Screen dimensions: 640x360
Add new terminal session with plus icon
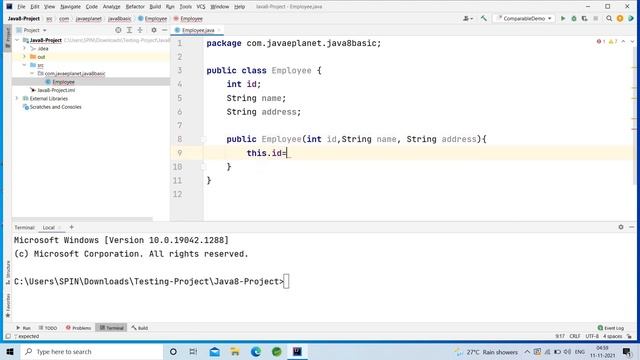71,227
